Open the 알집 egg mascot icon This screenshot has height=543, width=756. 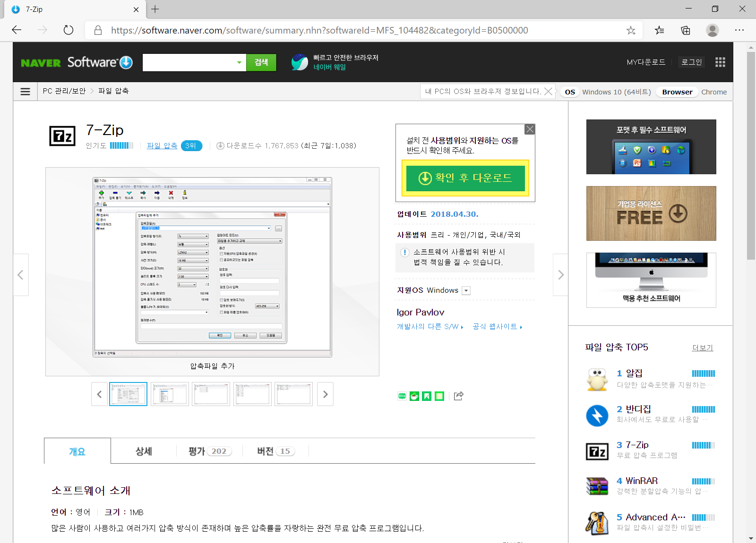coord(597,379)
